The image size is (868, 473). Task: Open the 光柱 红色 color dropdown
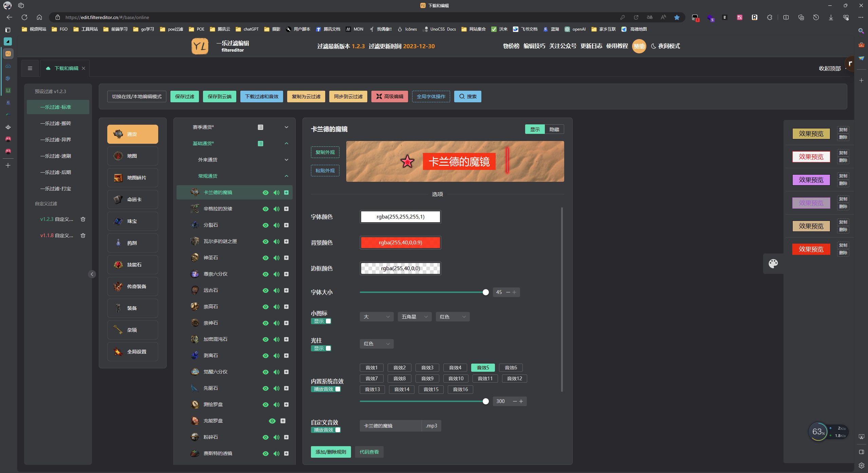click(x=376, y=344)
